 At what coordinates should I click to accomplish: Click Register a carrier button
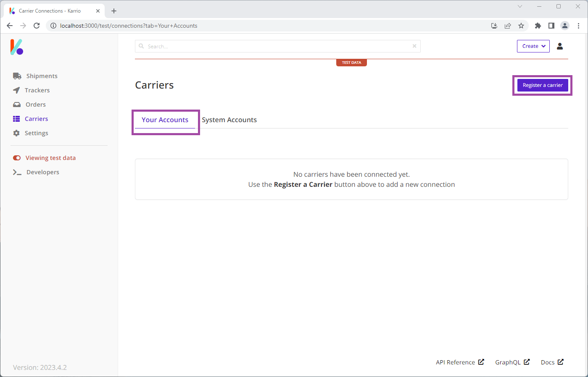pyautogui.click(x=543, y=85)
